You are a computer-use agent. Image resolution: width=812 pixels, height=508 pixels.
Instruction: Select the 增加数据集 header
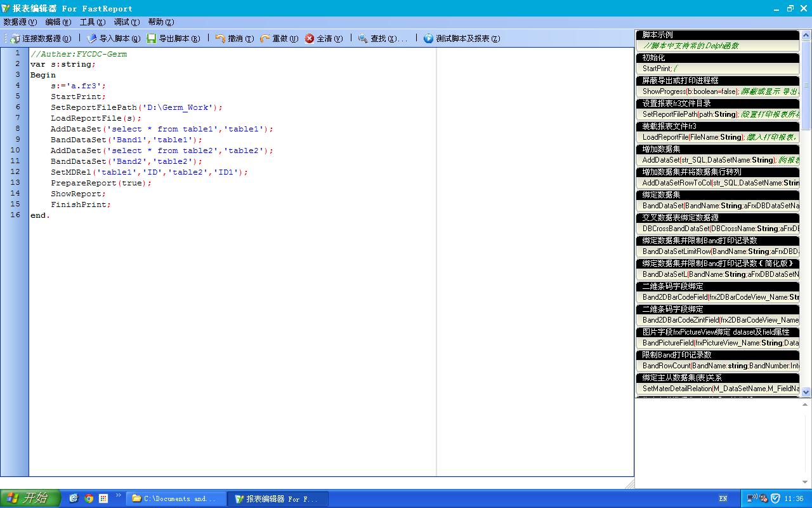pos(717,149)
